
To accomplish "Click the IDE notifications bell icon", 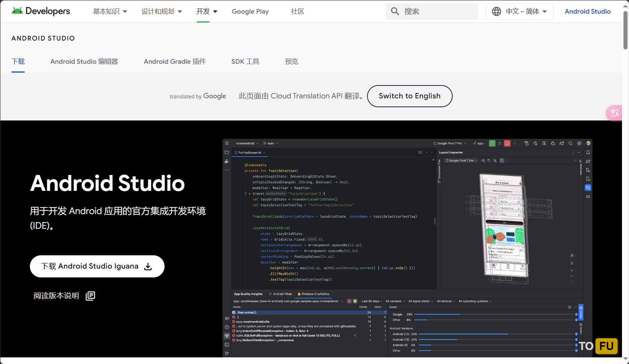I will point(588,152).
